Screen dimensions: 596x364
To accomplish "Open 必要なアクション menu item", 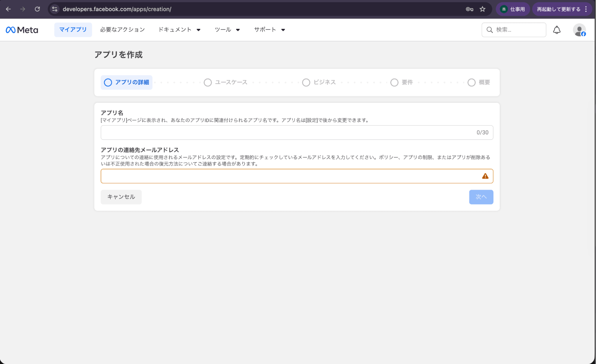I will (122, 30).
